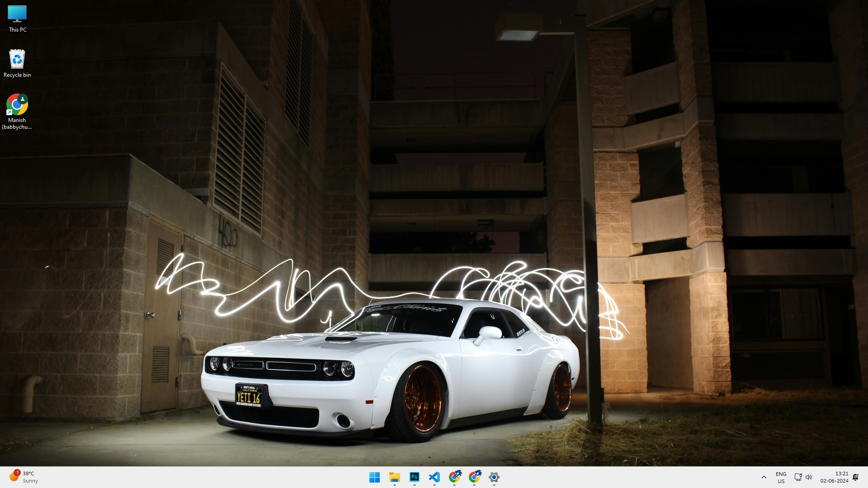This screenshot has height=488, width=868.
Task: Click the Windows Start button
Action: 374,477
